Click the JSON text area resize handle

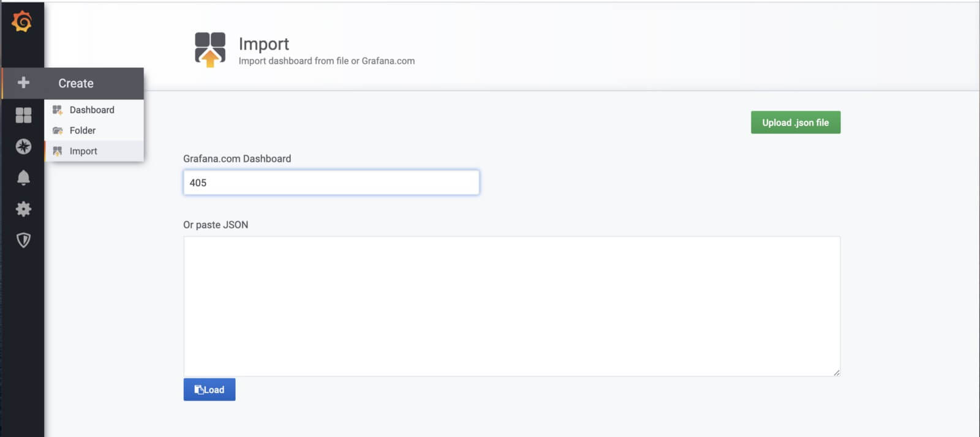(836, 372)
